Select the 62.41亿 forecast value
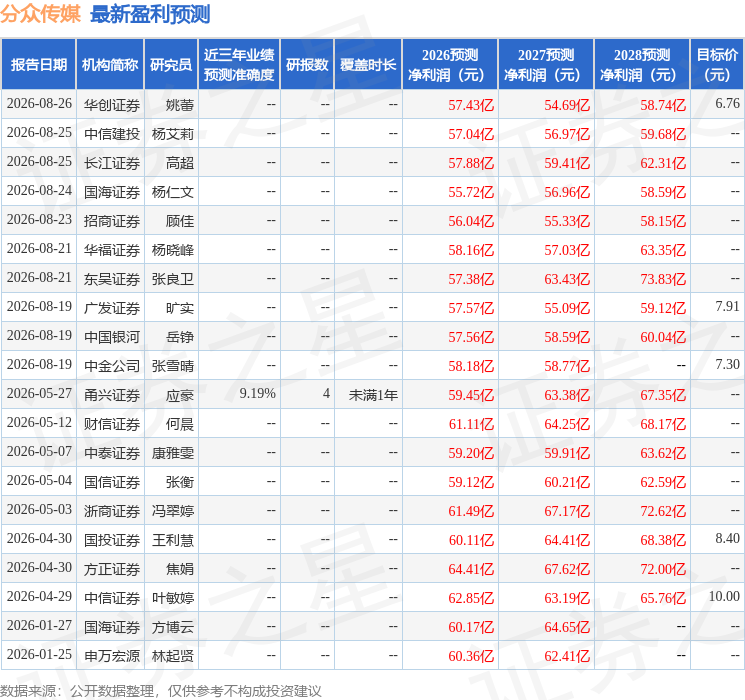This screenshot has width=745, height=700. coord(567,656)
